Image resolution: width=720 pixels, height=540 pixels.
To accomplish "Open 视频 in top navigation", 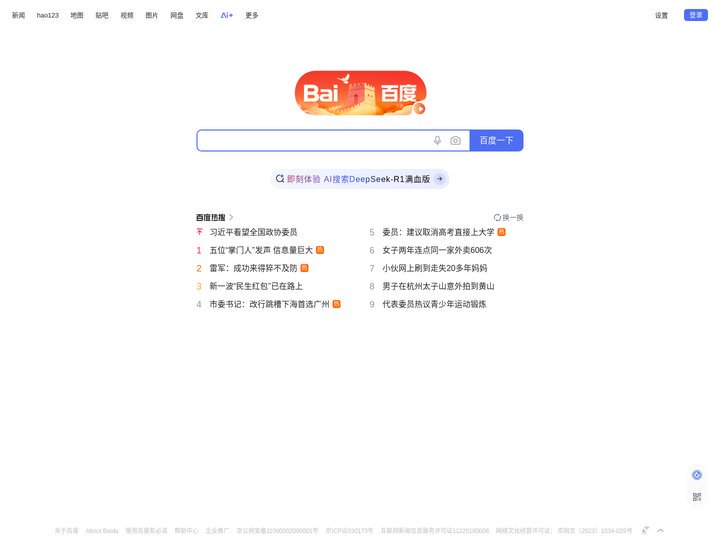I will pos(127,15).
